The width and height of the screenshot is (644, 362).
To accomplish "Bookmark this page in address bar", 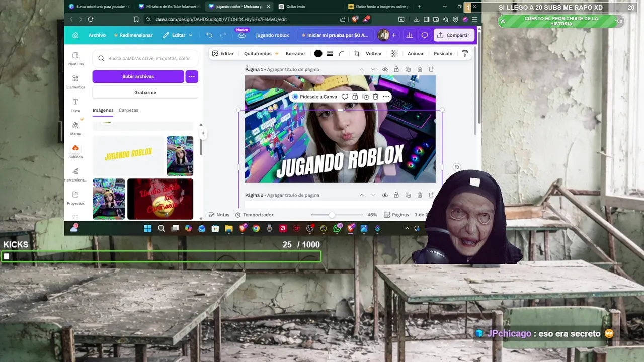I will (x=136, y=19).
